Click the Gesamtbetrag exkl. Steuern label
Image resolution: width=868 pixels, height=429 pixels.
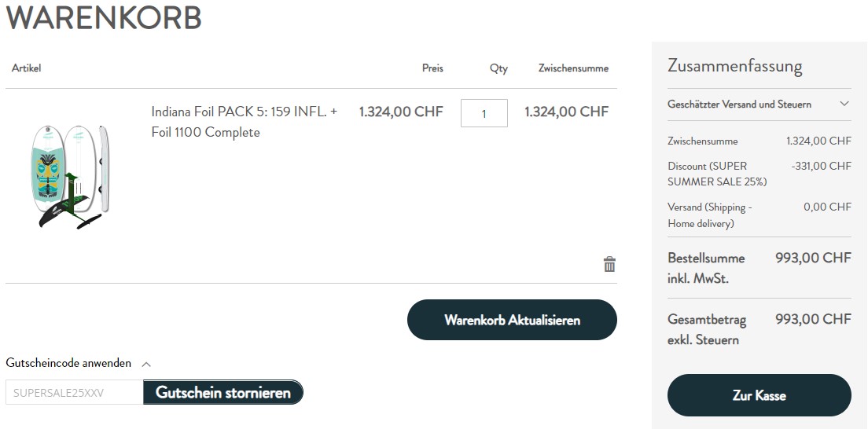click(707, 329)
